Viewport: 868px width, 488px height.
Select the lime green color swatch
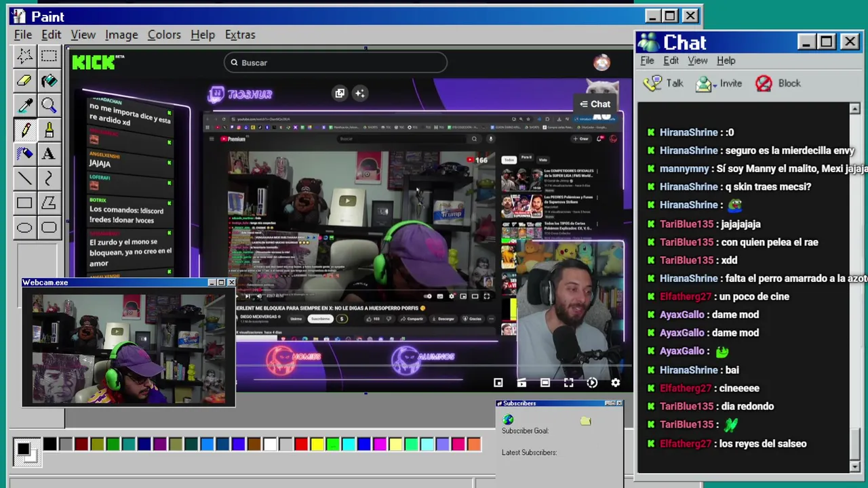(x=332, y=445)
